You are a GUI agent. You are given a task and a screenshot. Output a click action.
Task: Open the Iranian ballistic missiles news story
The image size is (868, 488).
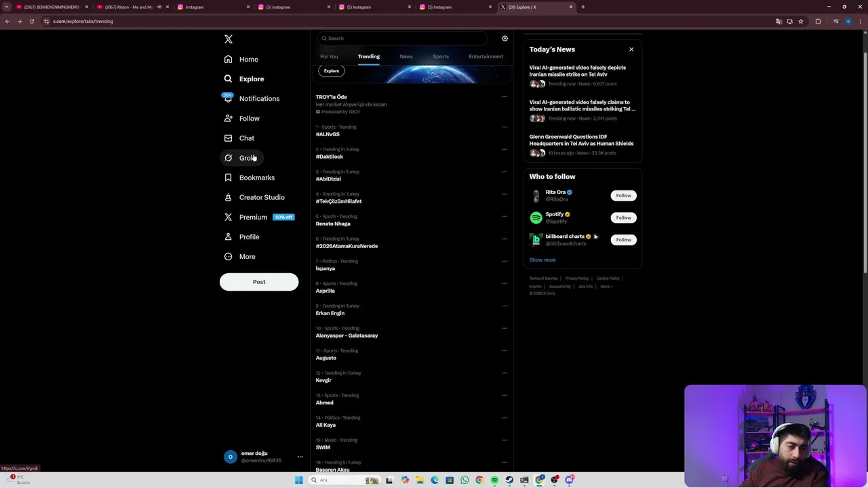click(x=582, y=110)
